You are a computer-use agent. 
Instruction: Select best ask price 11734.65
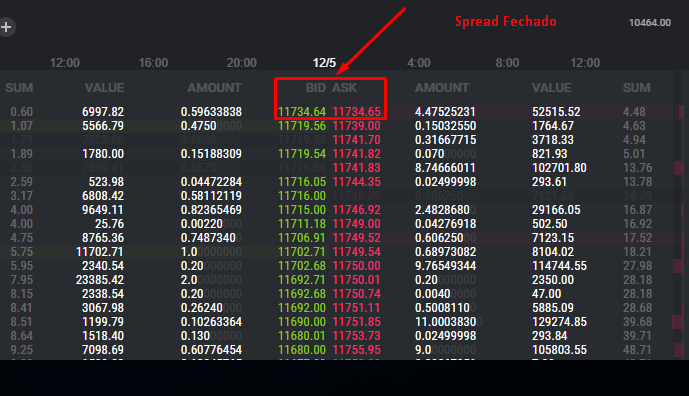coord(356,112)
